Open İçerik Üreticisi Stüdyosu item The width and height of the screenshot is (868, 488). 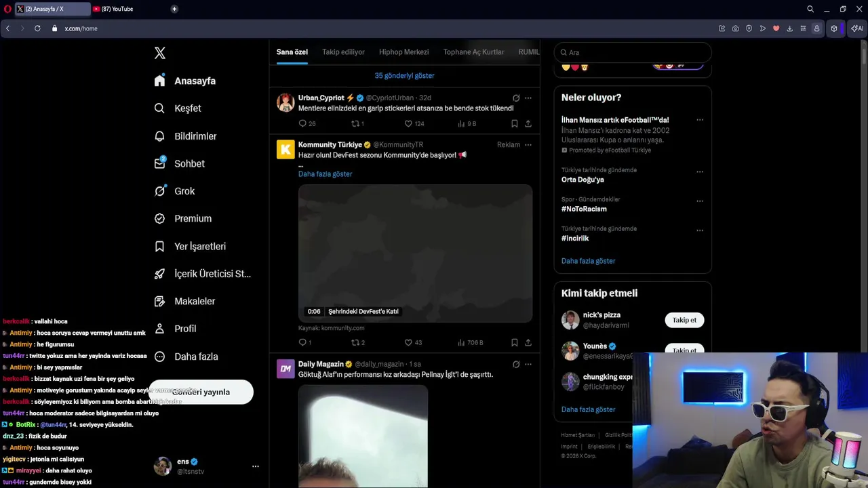pos(202,274)
